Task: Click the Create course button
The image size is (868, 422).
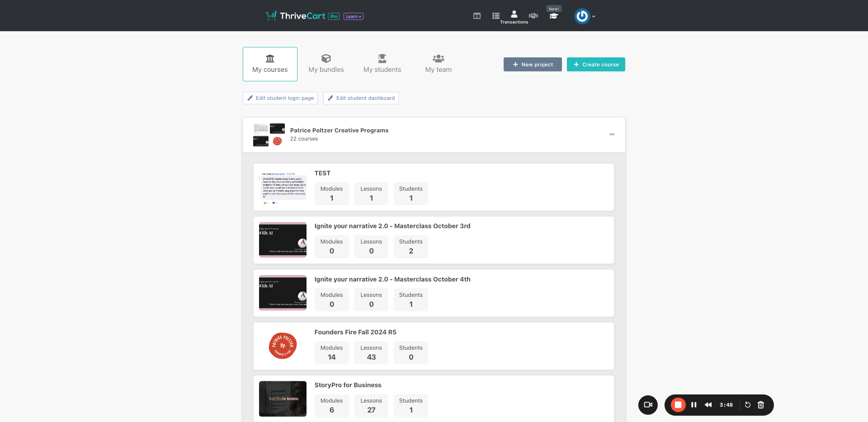Action: tap(596, 64)
